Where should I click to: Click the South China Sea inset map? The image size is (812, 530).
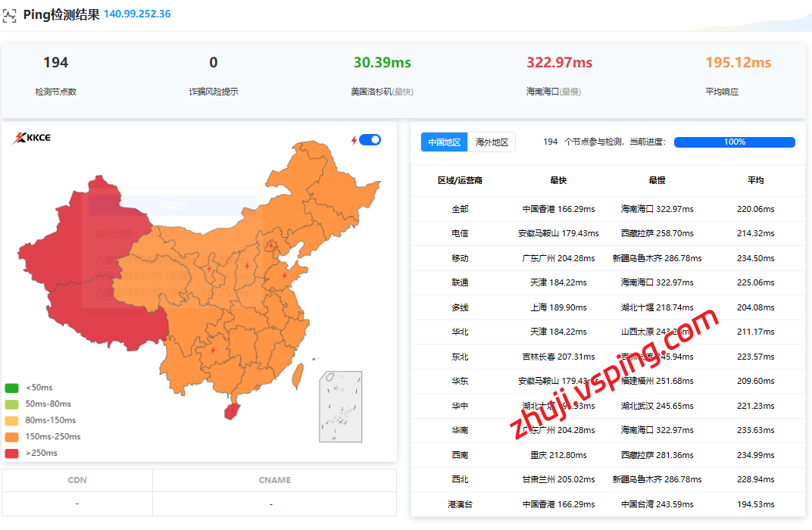(340, 407)
